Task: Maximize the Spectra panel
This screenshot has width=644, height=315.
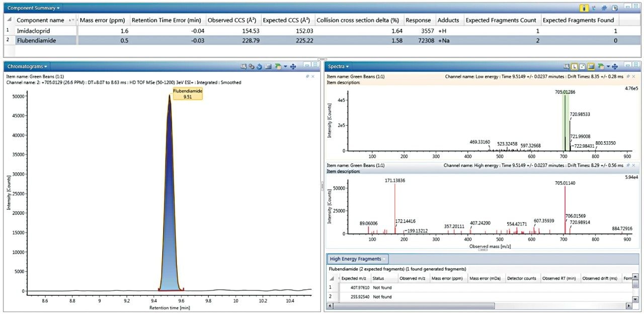Action: pyautogui.click(x=636, y=64)
